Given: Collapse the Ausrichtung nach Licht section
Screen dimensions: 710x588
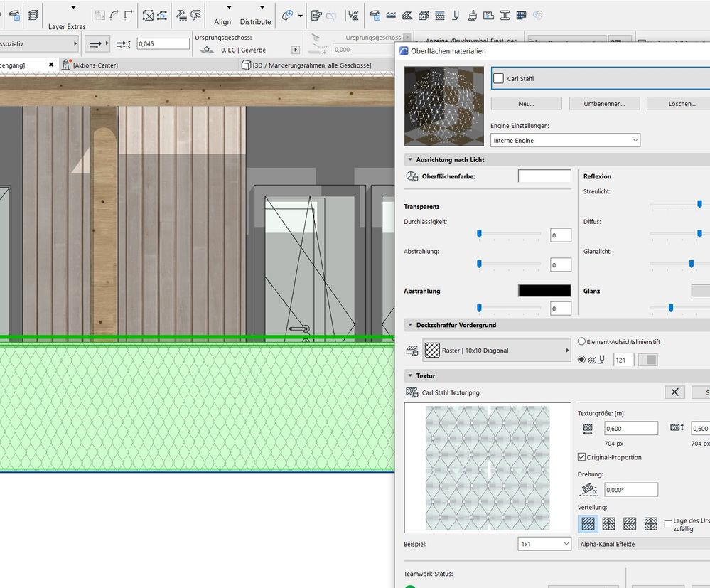Looking at the screenshot, I should tap(410, 160).
